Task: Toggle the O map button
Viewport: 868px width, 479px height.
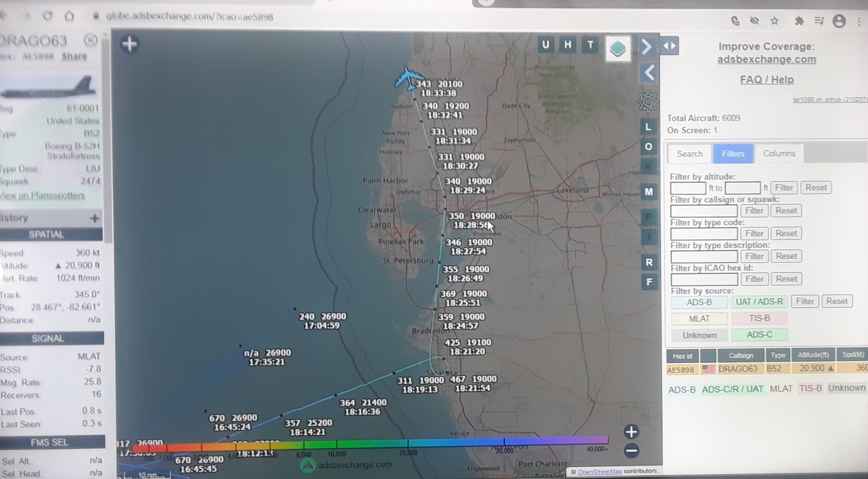Action: tap(648, 147)
